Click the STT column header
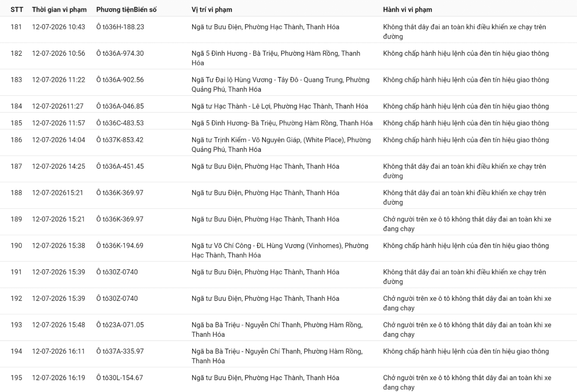The image size is (577, 392). pos(17,9)
